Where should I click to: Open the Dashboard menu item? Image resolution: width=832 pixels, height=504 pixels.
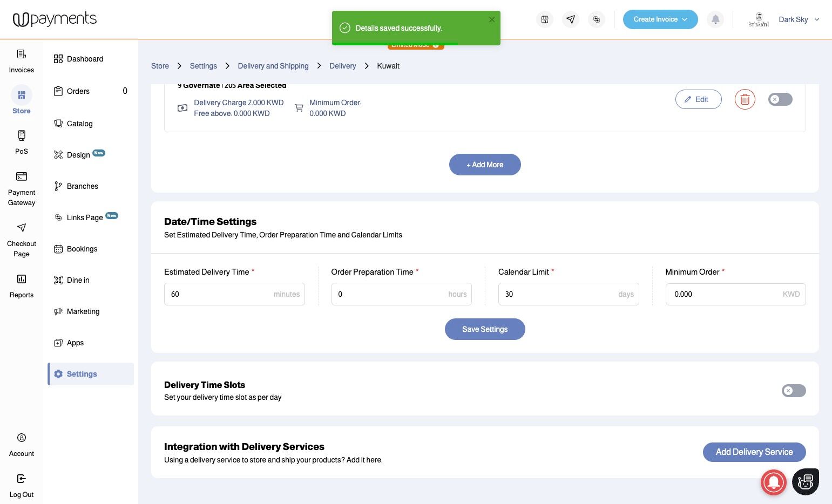pos(79,59)
